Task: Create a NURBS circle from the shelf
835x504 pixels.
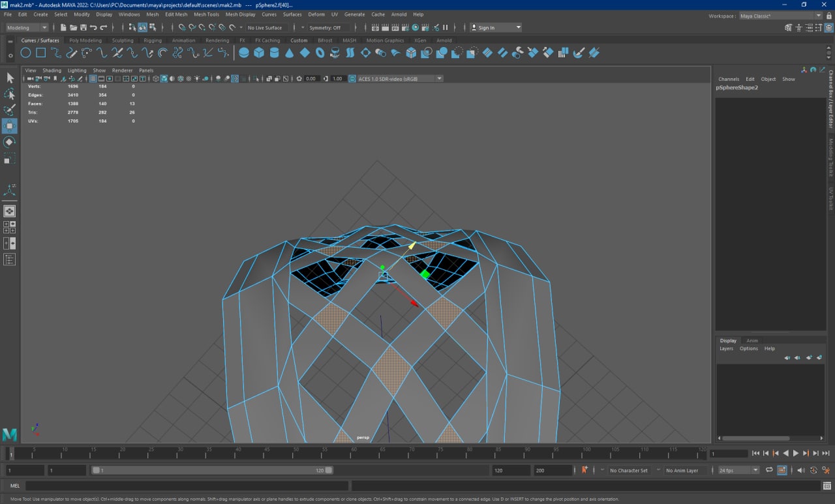Action: 25,53
